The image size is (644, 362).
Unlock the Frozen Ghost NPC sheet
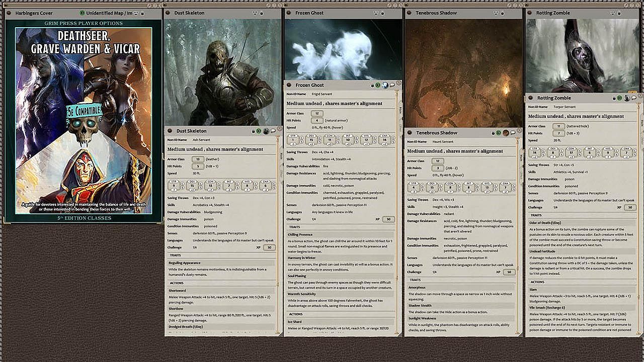coord(372,85)
